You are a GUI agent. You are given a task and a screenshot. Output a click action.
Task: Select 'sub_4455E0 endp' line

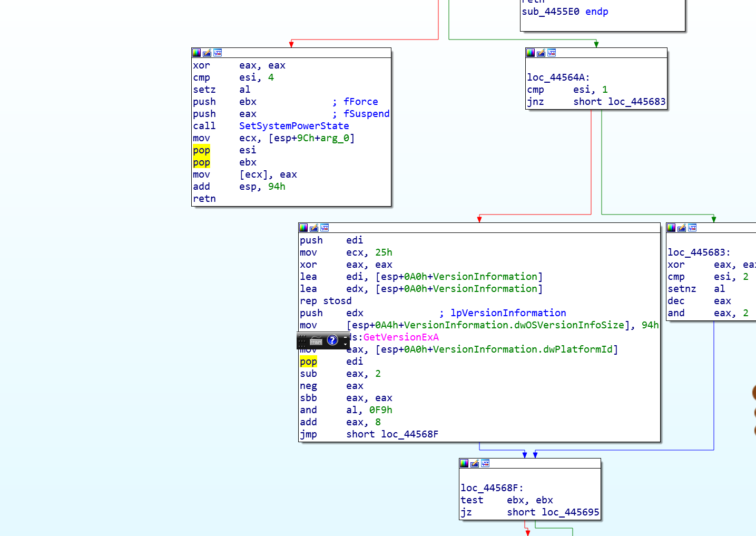pos(565,12)
